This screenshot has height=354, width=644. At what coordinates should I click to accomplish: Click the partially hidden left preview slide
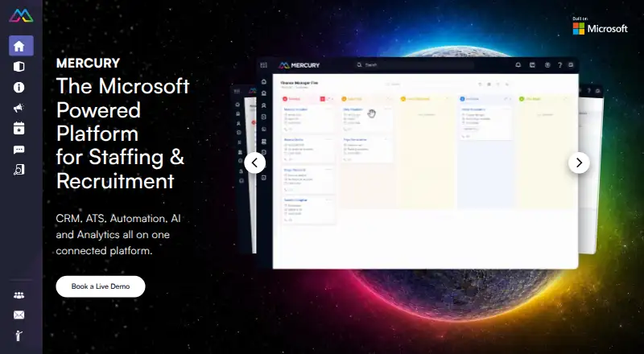244,171
